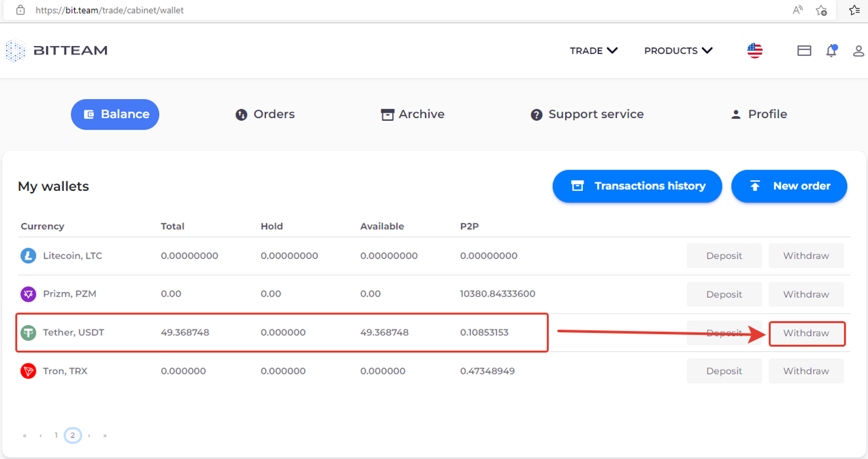Screen dimensions: 868x459
Task: Switch to the Archive tab
Action: pos(412,114)
